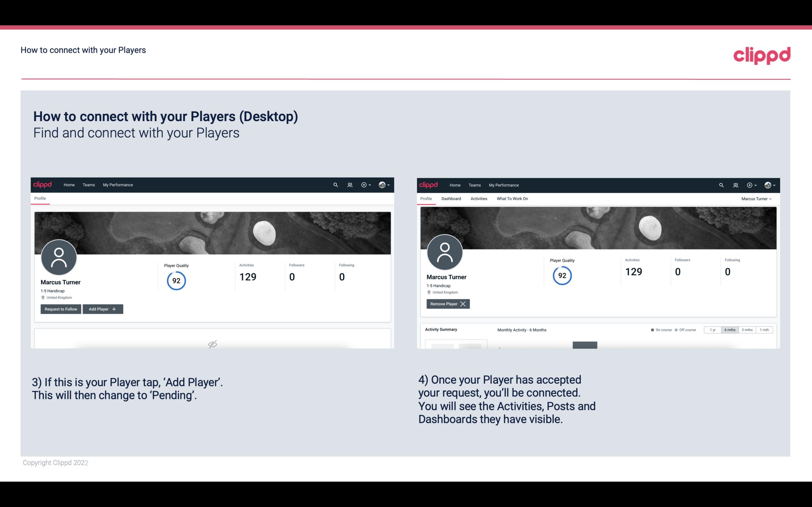Select the '6 mths' activity toggle button

(x=729, y=329)
